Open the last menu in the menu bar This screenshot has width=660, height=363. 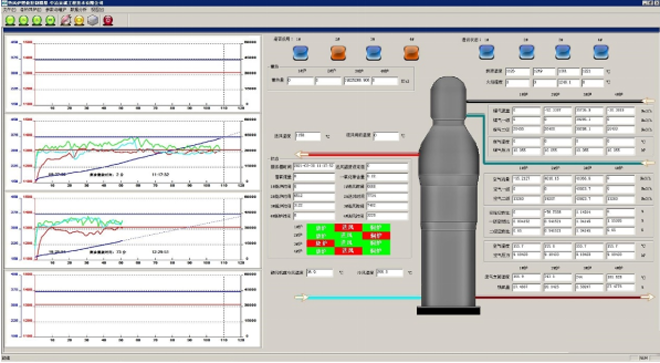pos(97,9)
